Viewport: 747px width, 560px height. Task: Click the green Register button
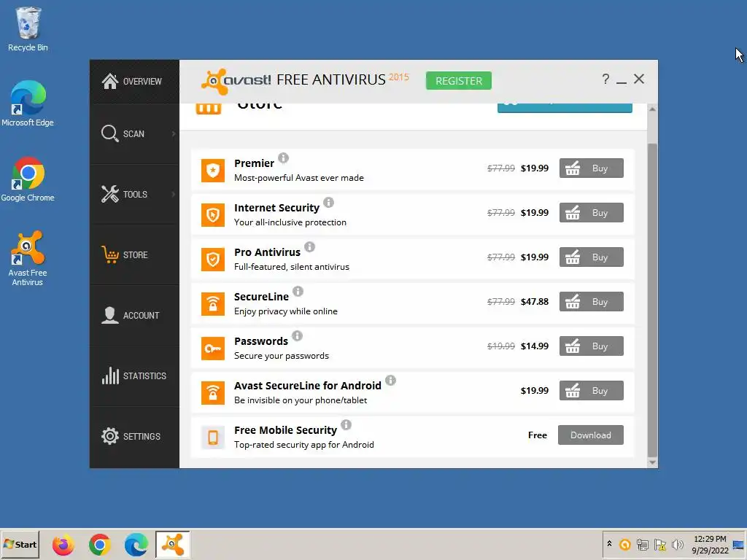coord(459,81)
